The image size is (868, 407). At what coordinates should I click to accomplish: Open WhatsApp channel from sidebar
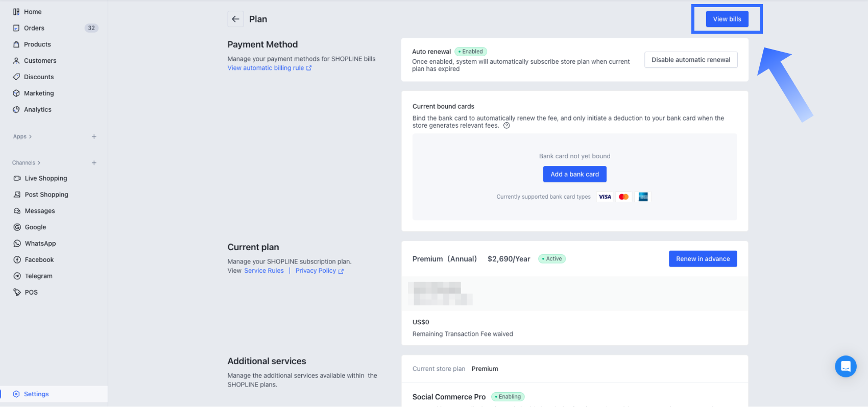pyautogui.click(x=40, y=244)
